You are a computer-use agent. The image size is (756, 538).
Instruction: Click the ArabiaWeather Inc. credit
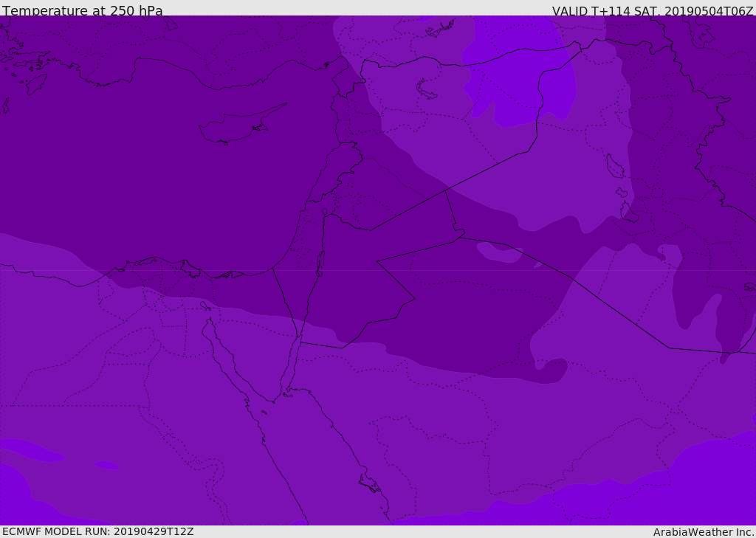704,532
